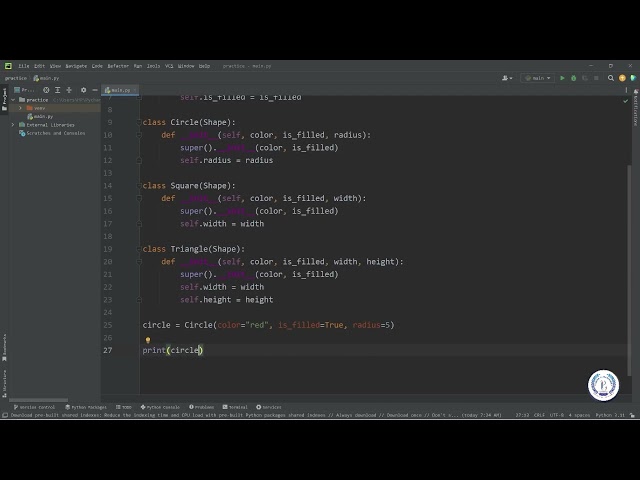Click the practice breadcrumb in navigation bar
This screenshot has width=640, height=480.
point(16,78)
